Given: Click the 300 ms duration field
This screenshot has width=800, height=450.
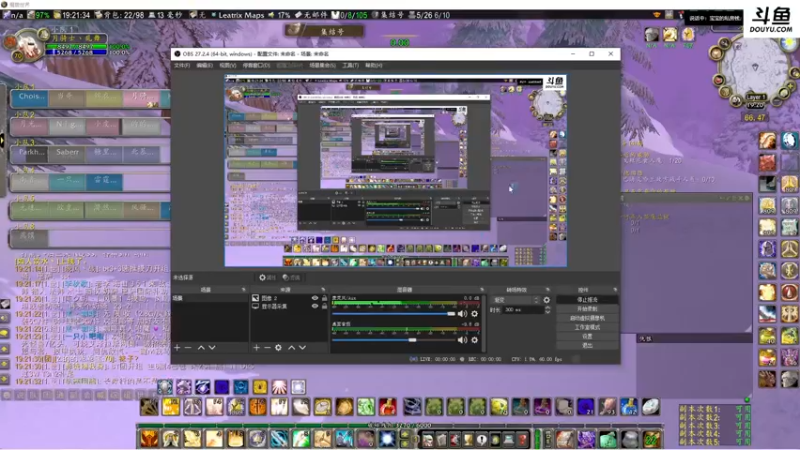Looking at the screenshot, I should (522, 310).
